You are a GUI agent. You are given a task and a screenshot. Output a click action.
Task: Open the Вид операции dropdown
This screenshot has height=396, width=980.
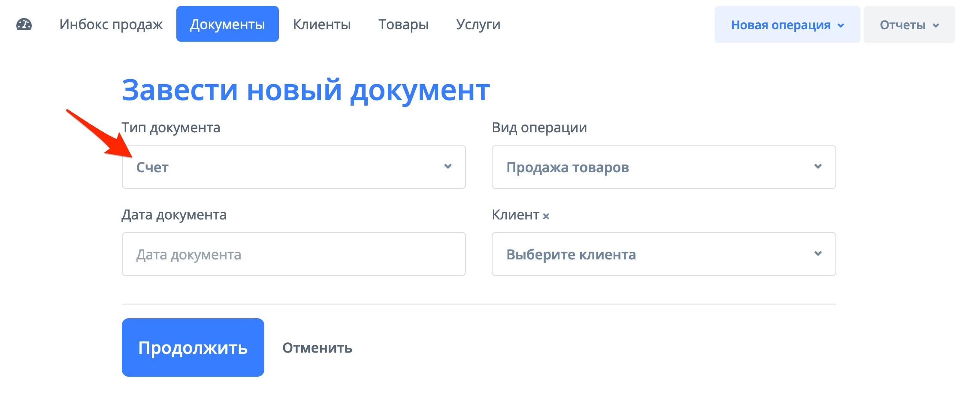[664, 167]
